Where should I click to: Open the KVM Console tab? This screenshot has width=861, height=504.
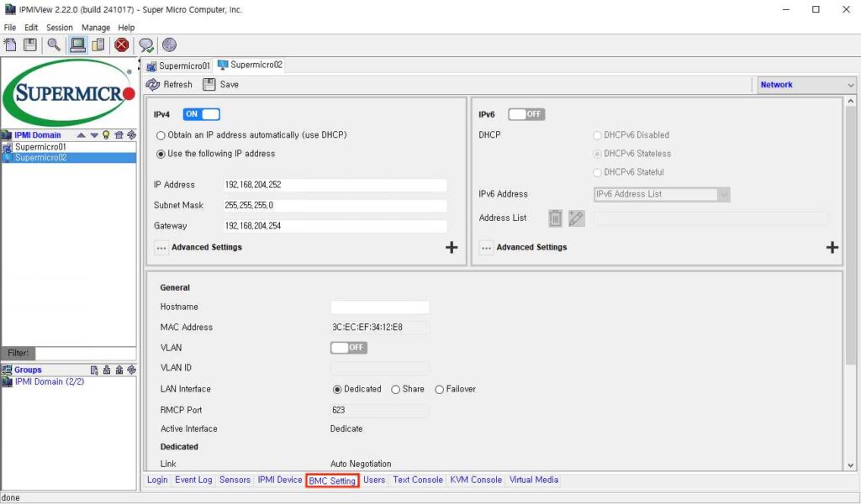click(x=476, y=480)
